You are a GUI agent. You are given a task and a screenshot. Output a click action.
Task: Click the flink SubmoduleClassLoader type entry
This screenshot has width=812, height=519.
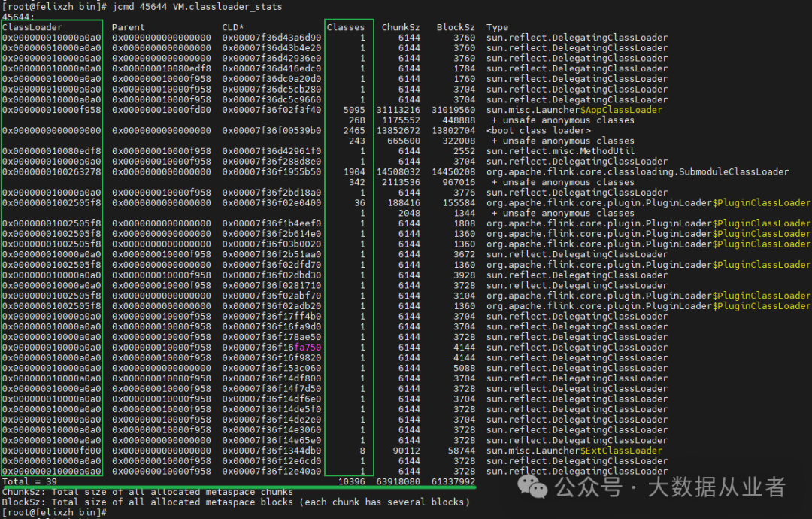(x=638, y=171)
